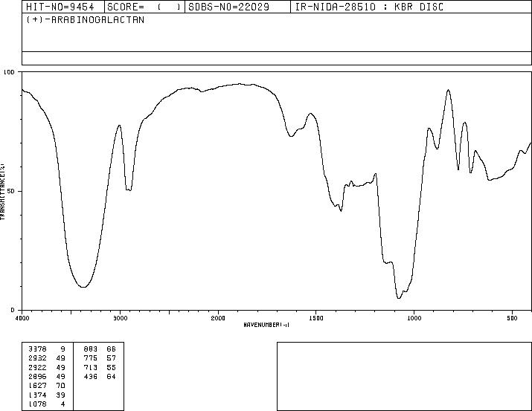This screenshot has width=532, height=411.
Task: Click the 500 wavenumber axis label
Action: point(512,318)
